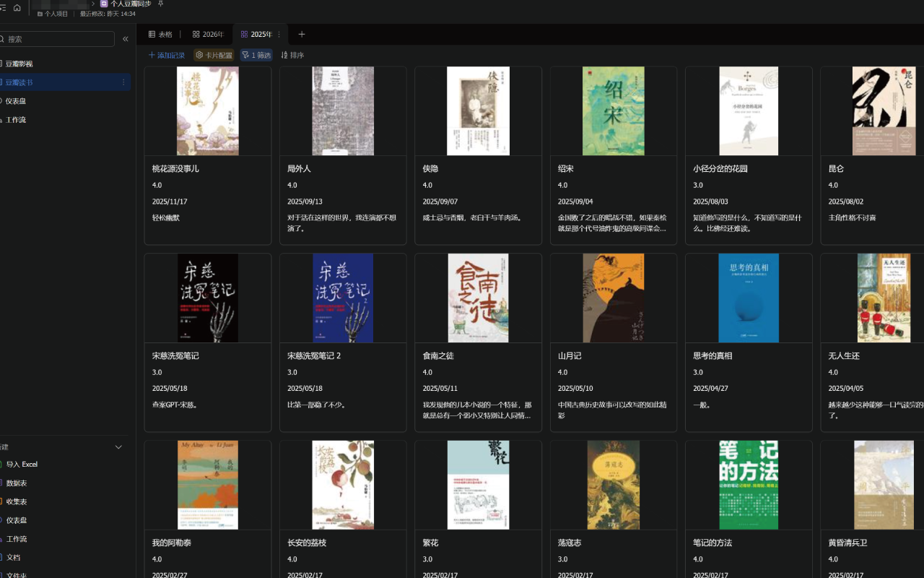Open the 思考的真相 book card
Viewport: 924px width, 578px height.
click(x=748, y=342)
